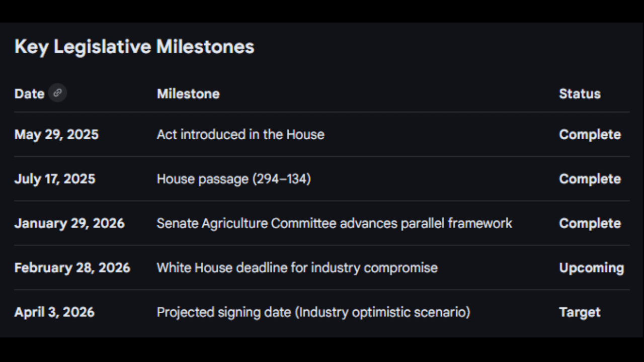Select the February 28, 2026 date cell
Viewport: 644px width, 362px height.
72,267
